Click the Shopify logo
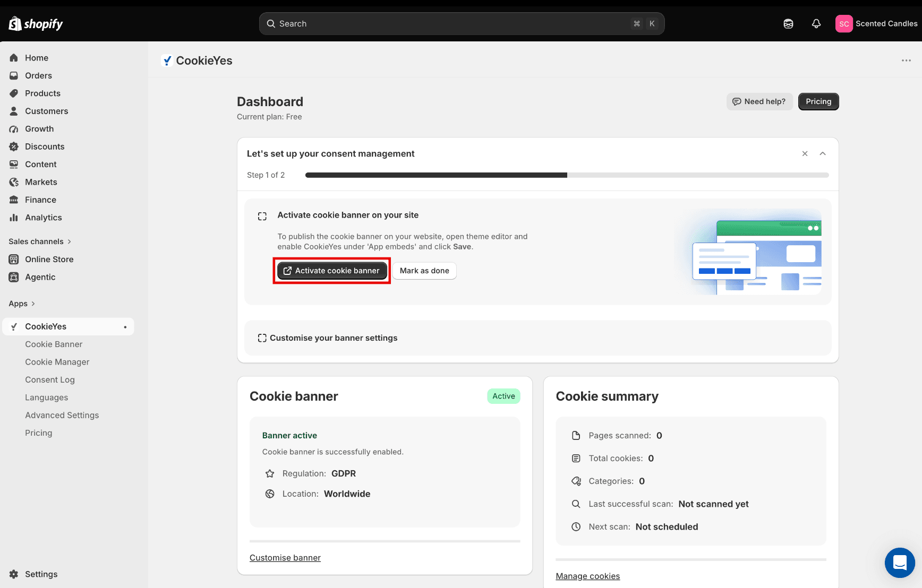This screenshot has height=588, width=922. 36,24
